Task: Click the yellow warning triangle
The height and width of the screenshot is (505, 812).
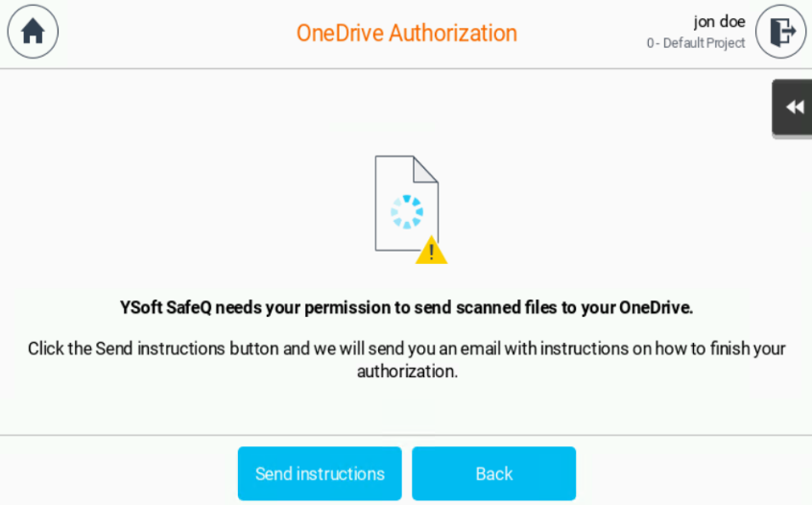Action: coord(431,251)
